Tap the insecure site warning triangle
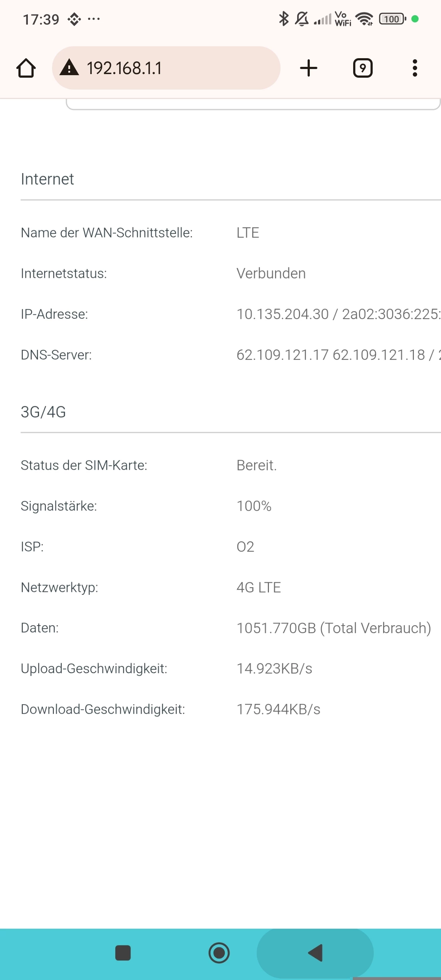 pyautogui.click(x=69, y=68)
